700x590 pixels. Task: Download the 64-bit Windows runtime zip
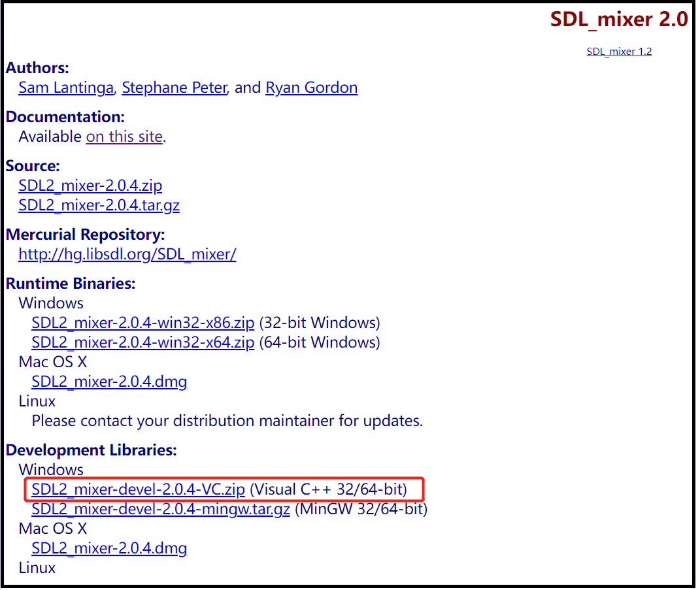click(x=142, y=342)
